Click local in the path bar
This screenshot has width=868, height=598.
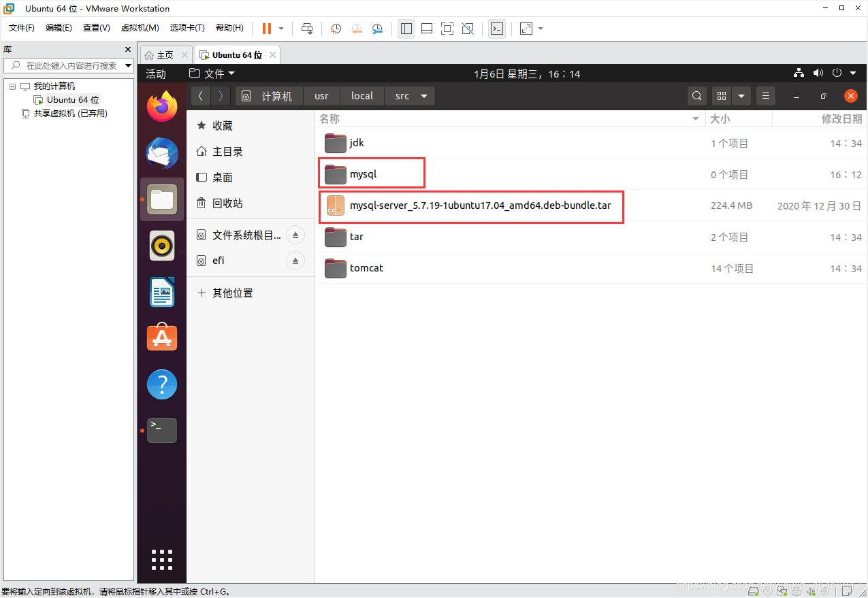362,96
